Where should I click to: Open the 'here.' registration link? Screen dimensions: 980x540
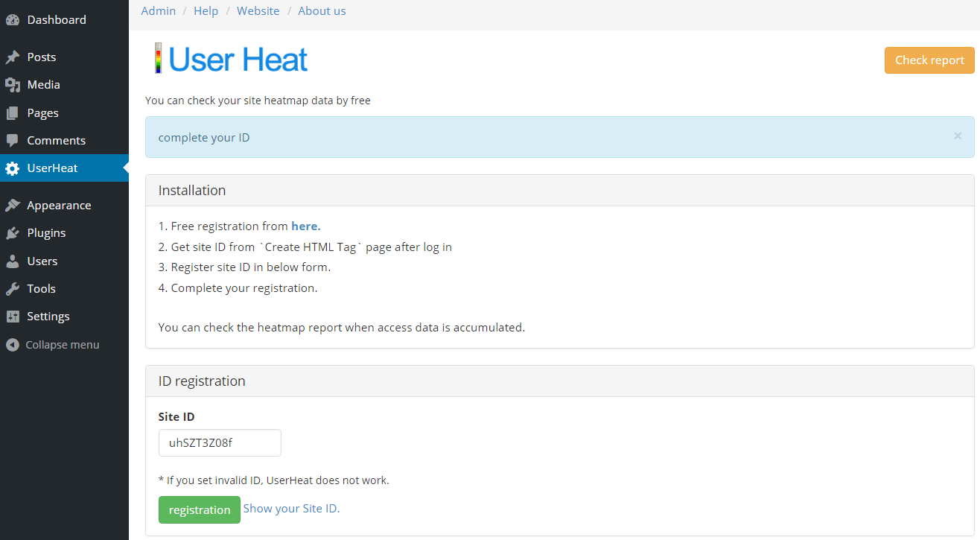(306, 226)
